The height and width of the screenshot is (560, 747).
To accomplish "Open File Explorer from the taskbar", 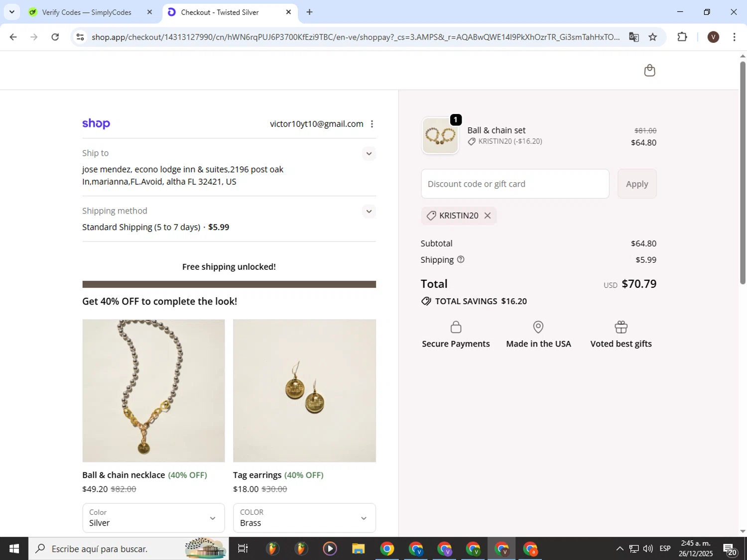I will pyautogui.click(x=358, y=549).
